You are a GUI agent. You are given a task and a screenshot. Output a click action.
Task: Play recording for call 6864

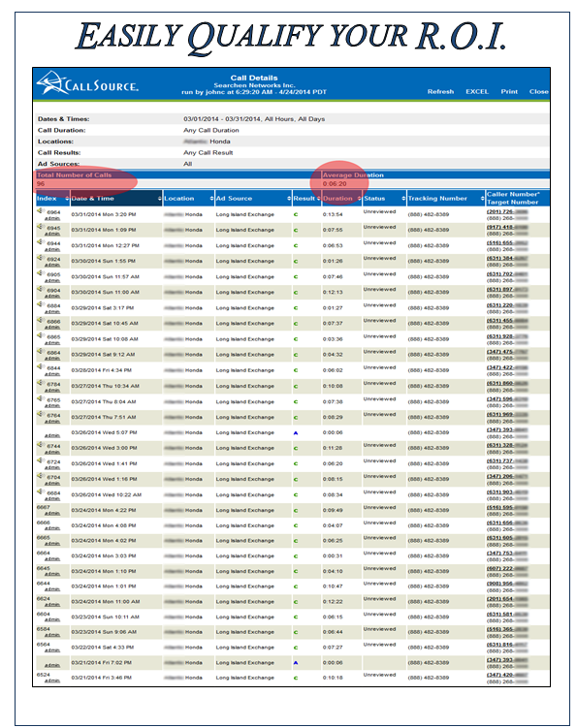tap(41, 352)
